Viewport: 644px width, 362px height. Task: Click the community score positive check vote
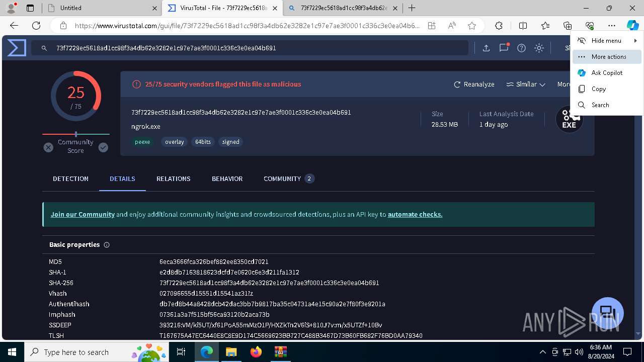click(103, 147)
